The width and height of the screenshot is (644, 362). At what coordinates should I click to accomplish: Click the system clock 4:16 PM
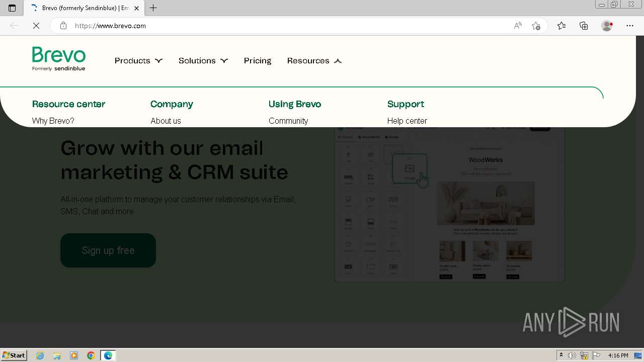tap(618, 355)
